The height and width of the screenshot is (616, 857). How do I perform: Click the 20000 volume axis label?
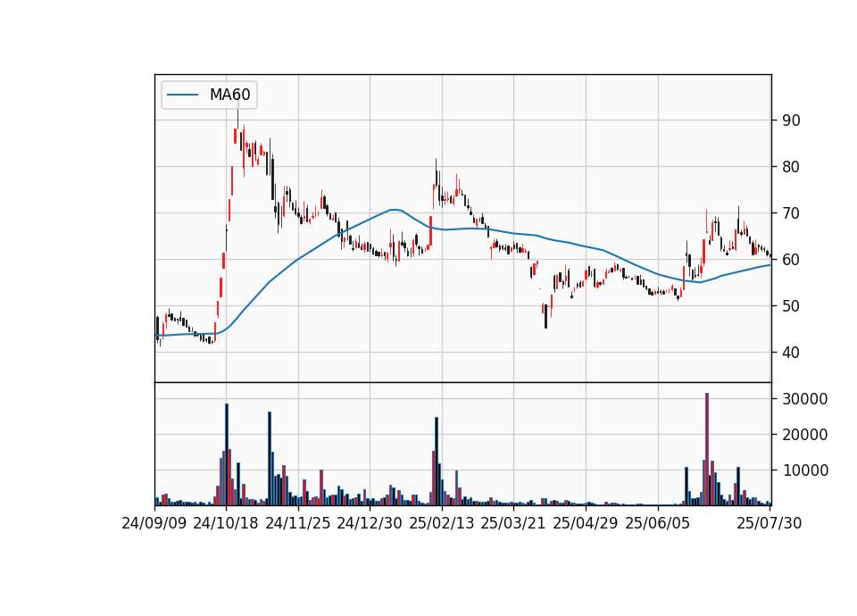[805, 435]
